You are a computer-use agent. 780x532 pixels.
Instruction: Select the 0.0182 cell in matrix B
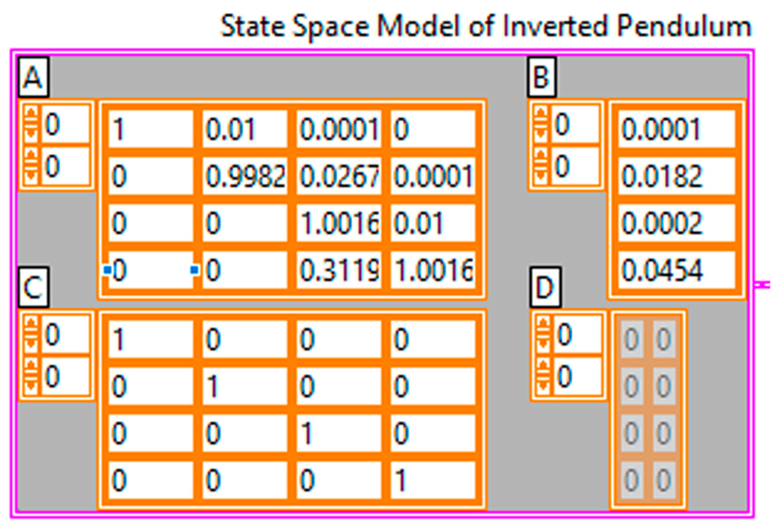tap(676, 176)
